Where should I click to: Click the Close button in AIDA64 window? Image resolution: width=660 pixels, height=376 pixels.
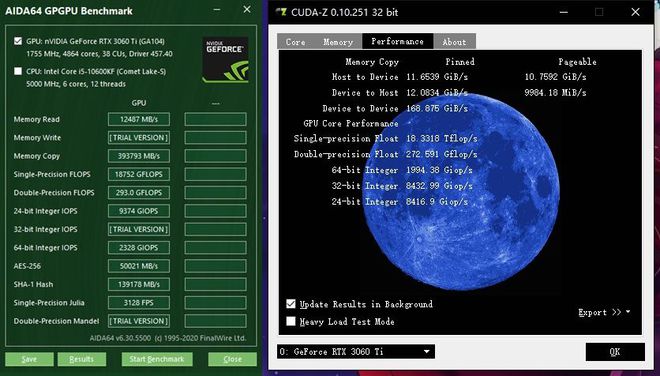coord(232,359)
